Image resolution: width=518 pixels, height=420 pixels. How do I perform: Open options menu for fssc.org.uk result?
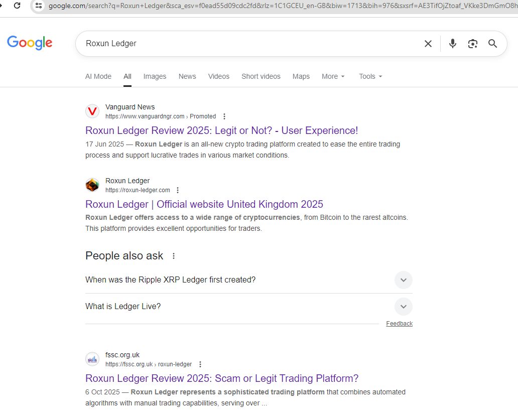200,364
